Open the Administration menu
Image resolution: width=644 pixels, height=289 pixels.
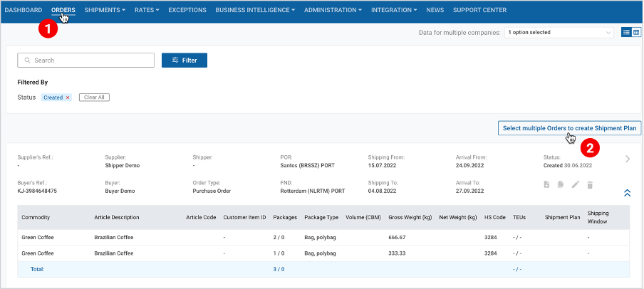coord(333,10)
